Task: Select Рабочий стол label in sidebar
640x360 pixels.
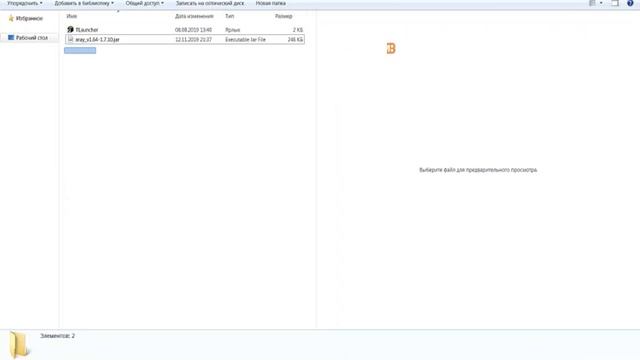Action: pyautogui.click(x=31, y=38)
